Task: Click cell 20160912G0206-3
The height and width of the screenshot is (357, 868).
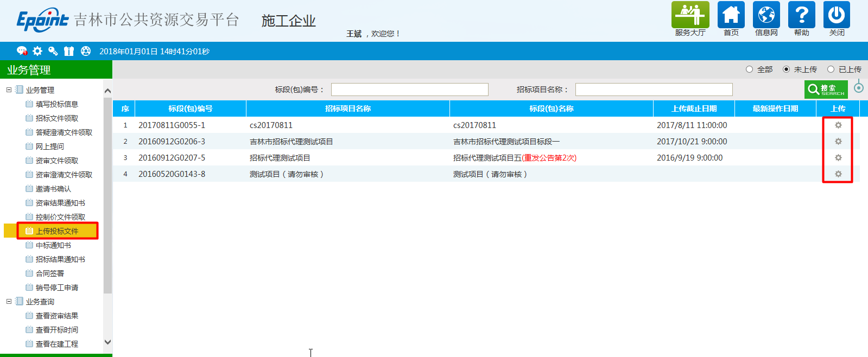Action: coord(172,142)
